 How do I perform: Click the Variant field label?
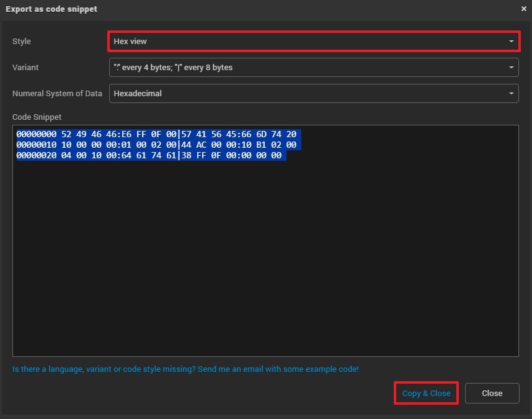[x=25, y=67]
